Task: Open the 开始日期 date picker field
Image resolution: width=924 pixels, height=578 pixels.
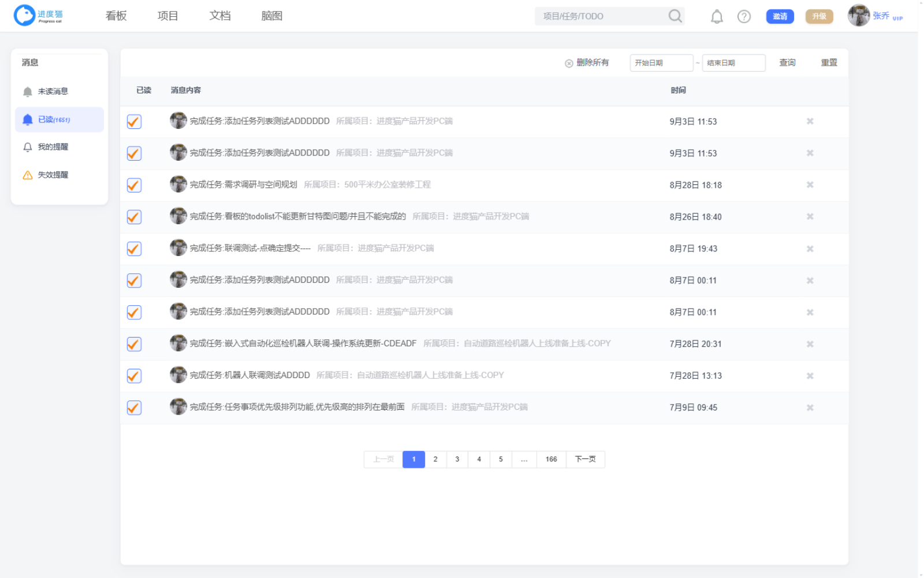Action: click(662, 62)
